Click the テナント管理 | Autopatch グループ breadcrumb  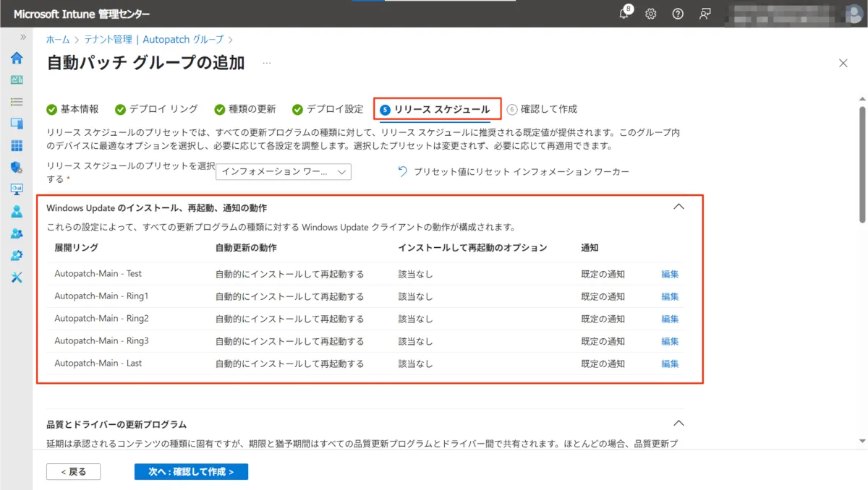(153, 40)
